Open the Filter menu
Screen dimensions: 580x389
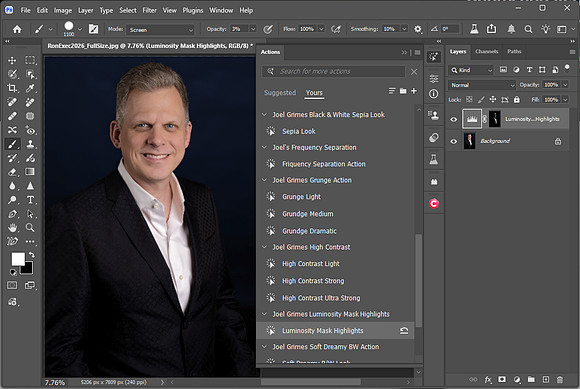click(x=149, y=10)
